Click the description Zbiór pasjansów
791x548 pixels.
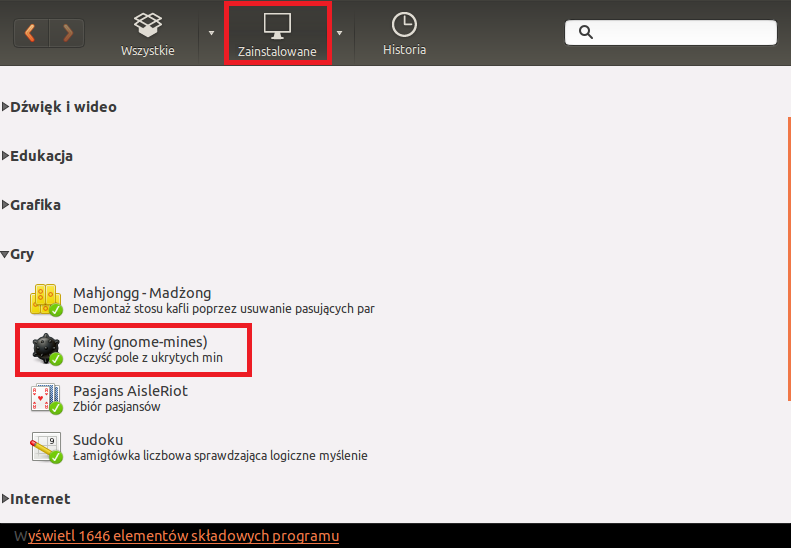click(117, 407)
